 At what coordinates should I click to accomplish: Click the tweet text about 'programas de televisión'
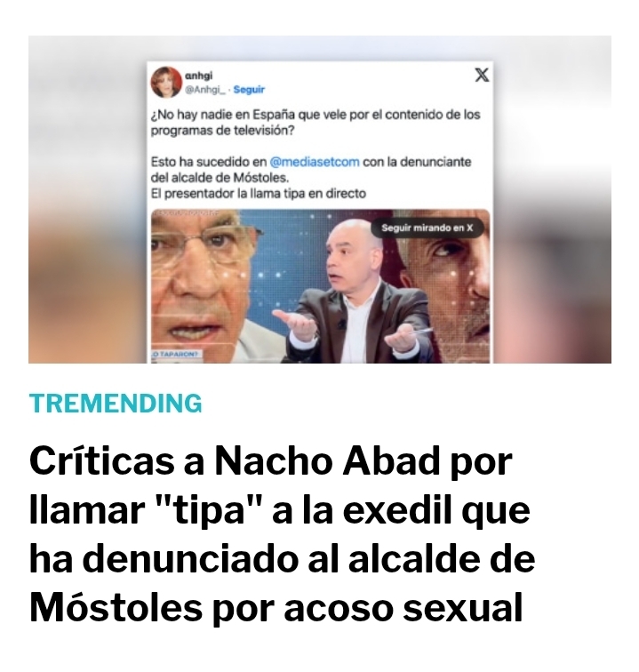click(x=315, y=123)
